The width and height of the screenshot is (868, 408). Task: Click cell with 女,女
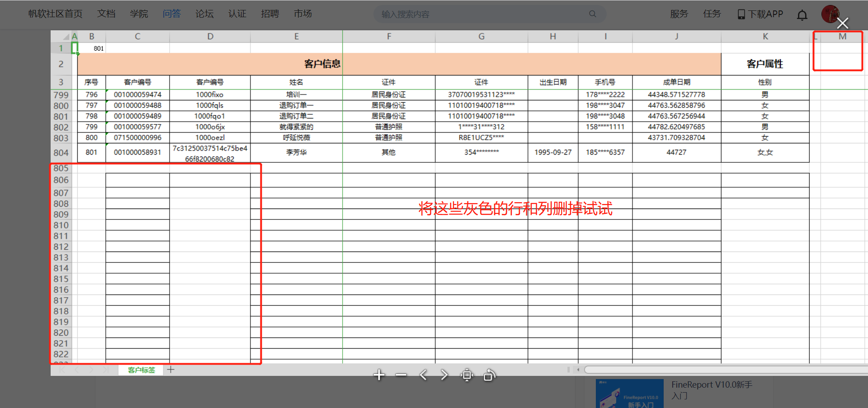pyautogui.click(x=765, y=152)
